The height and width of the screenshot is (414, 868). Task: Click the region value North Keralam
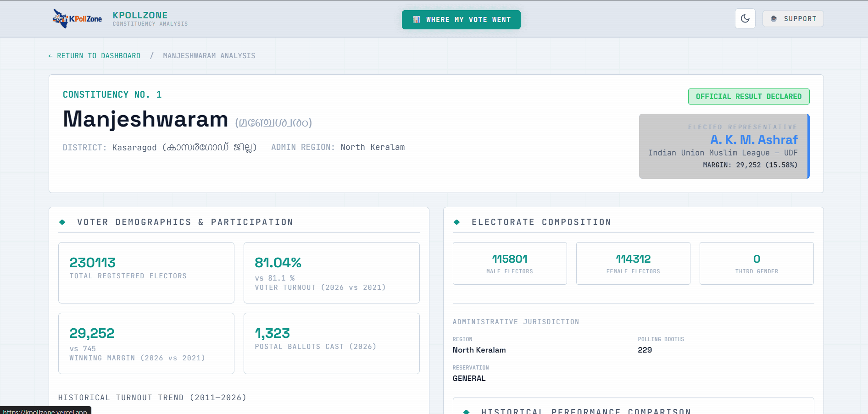coord(479,350)
